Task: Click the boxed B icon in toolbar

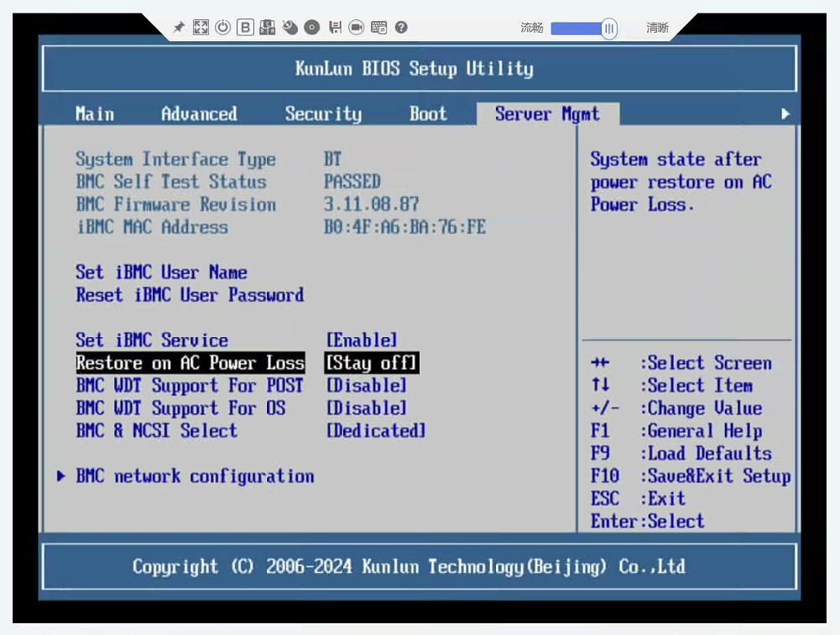Action: click(245, 28)
